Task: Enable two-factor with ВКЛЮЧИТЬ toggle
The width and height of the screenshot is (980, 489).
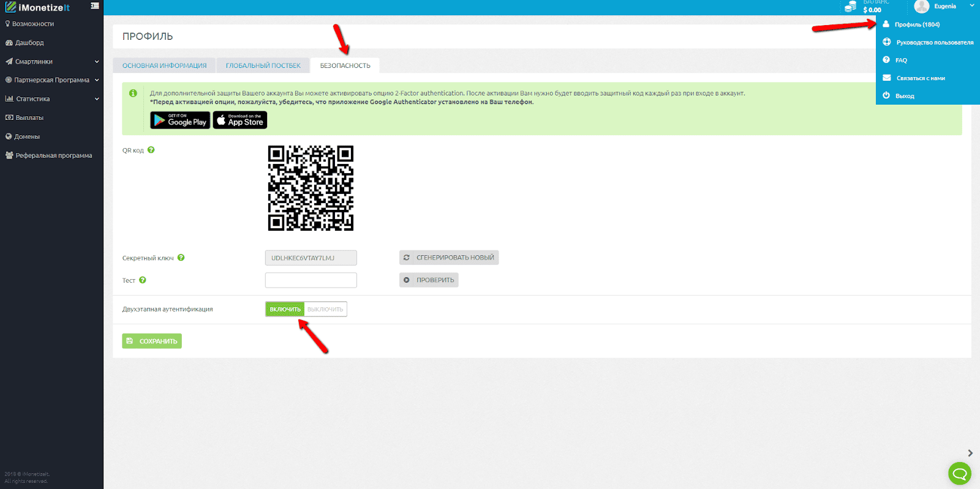Action: click(x=285, y=309)
